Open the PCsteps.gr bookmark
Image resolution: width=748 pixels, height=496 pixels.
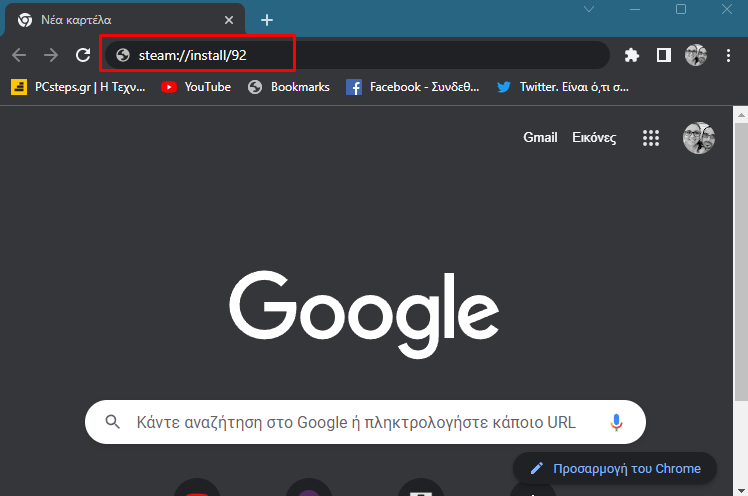(78, 87)
